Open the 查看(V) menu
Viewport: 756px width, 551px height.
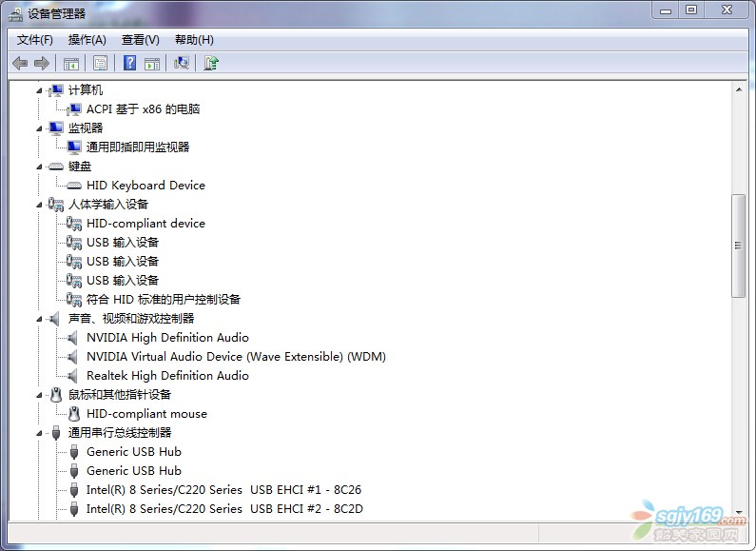click(x=140, y=40)
